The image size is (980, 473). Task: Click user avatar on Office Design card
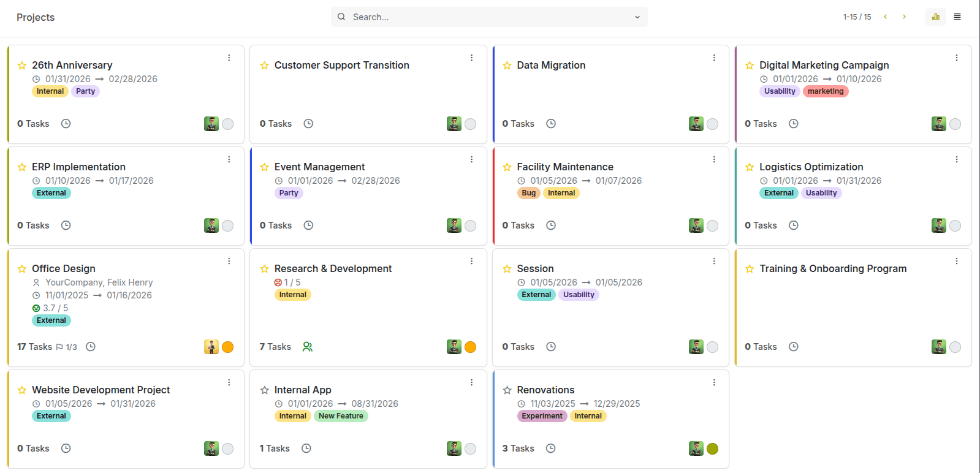tap(211, 347)
